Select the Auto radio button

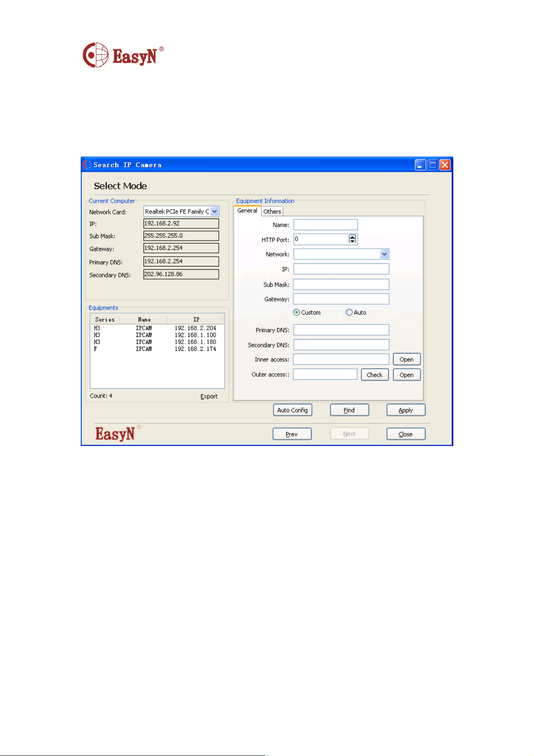pyautogui.click(x=349, y=312)
